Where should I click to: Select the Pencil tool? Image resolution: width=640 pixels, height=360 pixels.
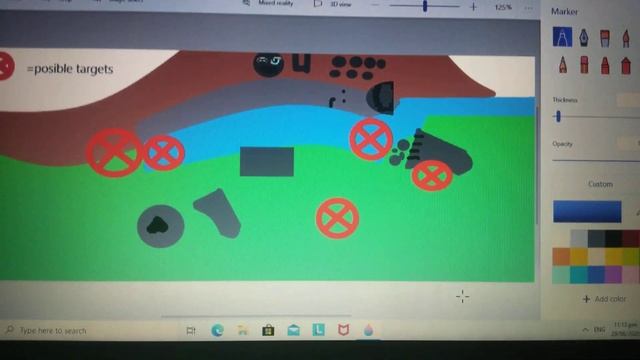563,64
